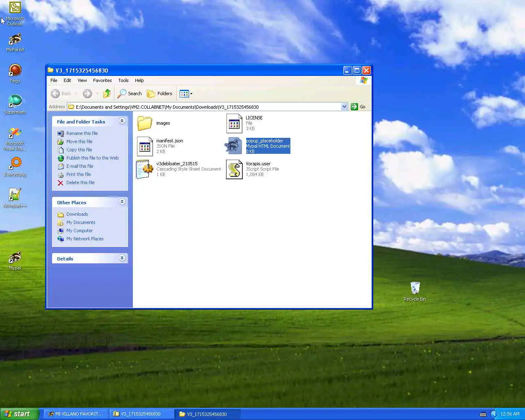Go up one folder level
The image size is (525, 420).
(107, 94)
